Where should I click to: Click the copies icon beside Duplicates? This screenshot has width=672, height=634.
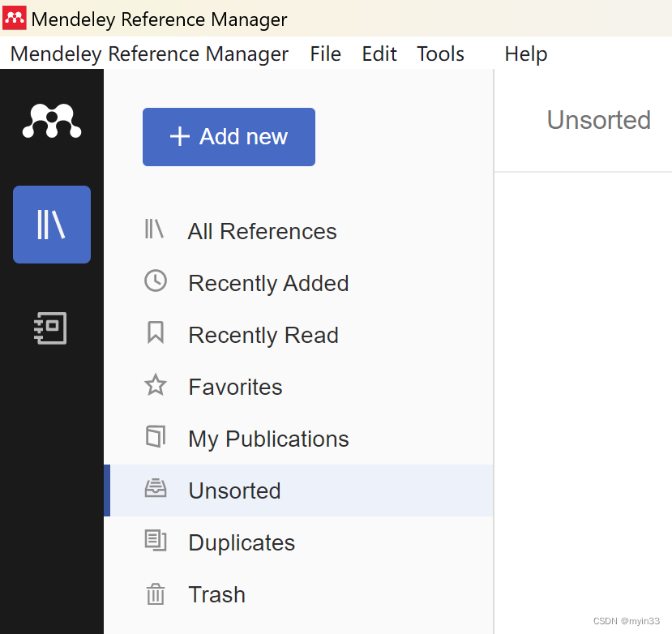point(155,540)
